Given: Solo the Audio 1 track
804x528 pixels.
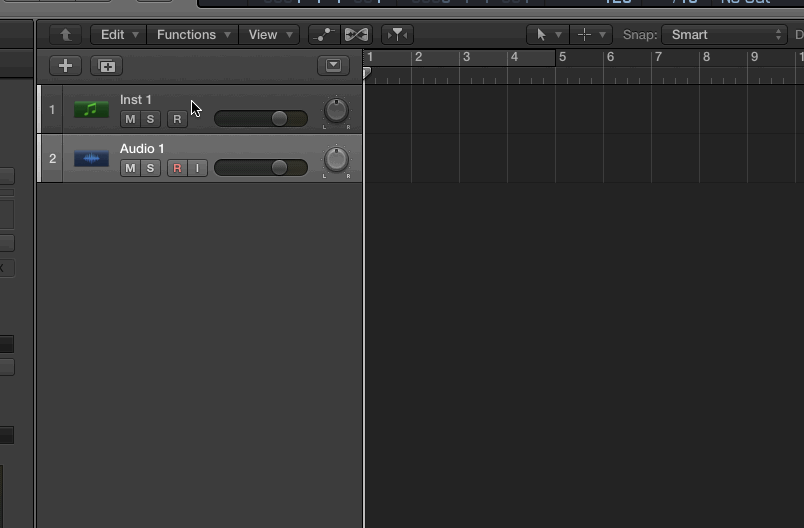Looking at the screenshot, I should pyautogui.click(x=150, y=168).
